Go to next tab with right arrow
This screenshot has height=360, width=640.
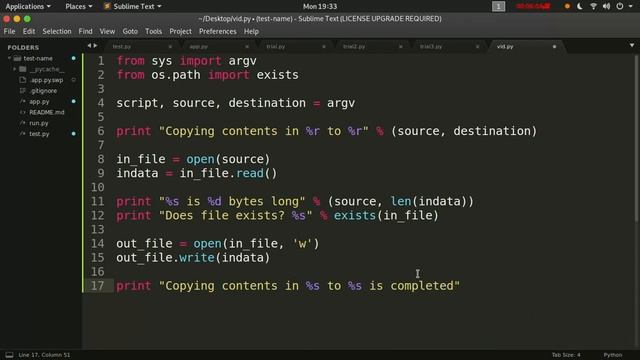pos(96,46)
